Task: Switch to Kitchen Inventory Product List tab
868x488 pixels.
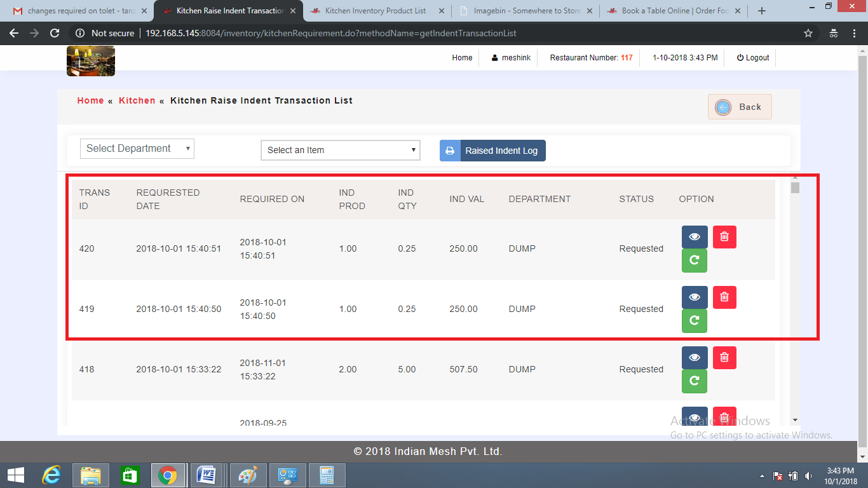Action: point(376,11)
